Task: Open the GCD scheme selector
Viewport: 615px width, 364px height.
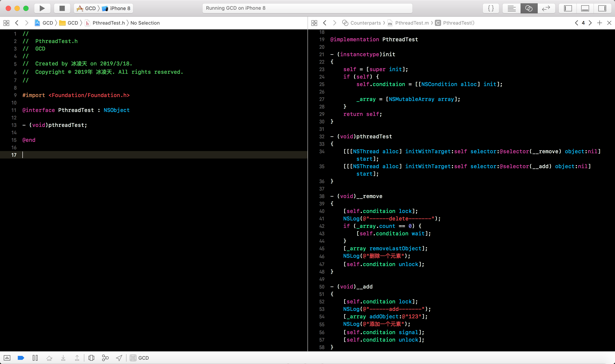Action: point(86,8)
